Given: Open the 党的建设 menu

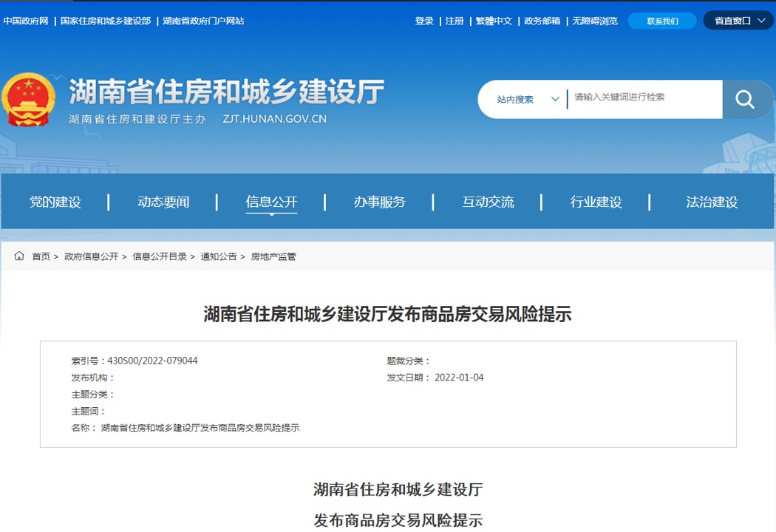Looking at the screenshot, I should coord(55,202).
